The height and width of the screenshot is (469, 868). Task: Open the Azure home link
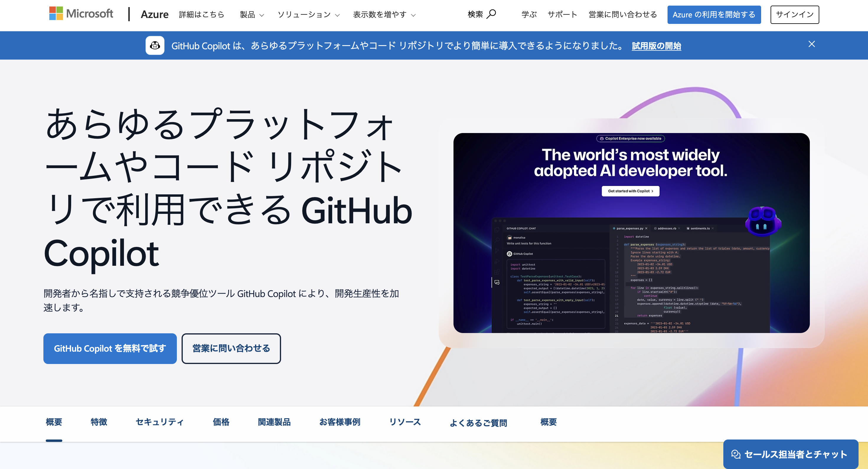[x=154, y=14]
